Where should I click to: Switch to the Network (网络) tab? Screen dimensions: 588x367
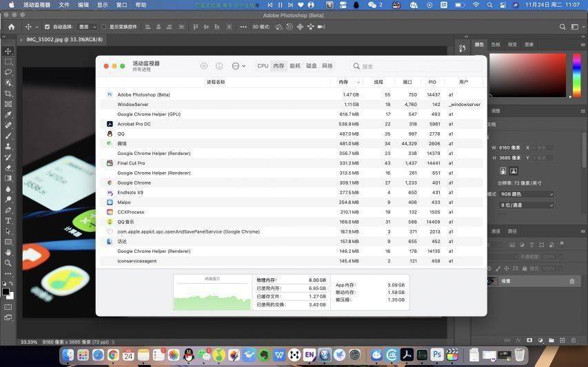point(327,66)
